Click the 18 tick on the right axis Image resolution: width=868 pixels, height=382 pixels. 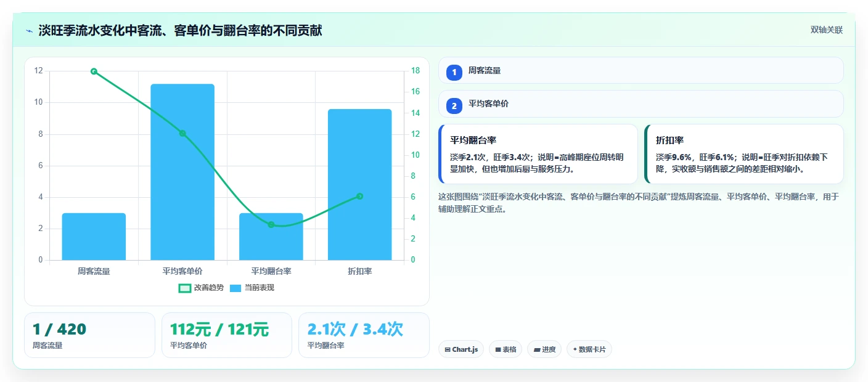[415, 71]
